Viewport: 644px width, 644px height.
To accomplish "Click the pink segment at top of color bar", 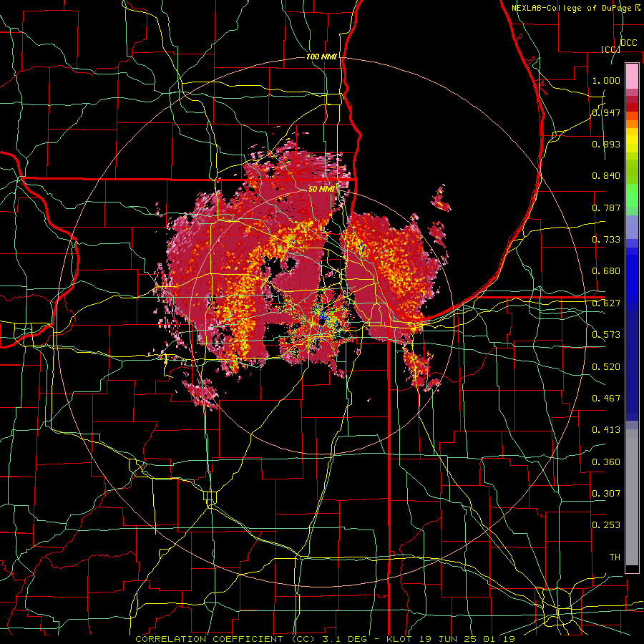I will (x=632, y=76).
